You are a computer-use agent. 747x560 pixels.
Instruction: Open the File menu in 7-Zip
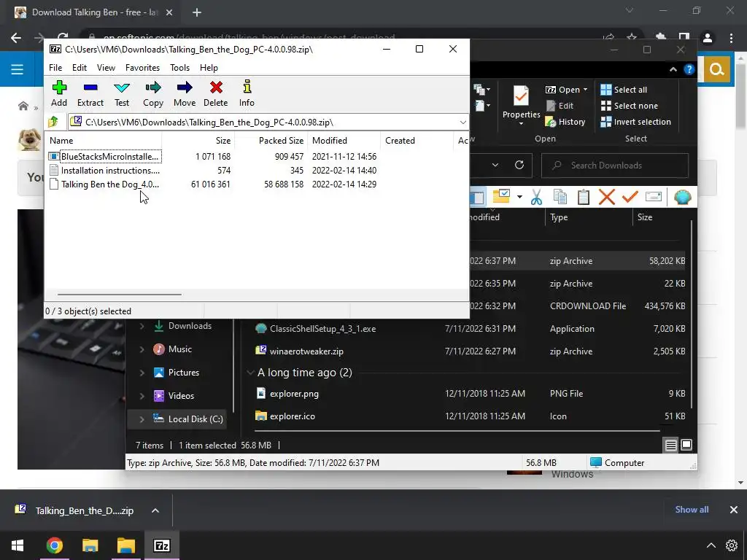pos(55,68)
